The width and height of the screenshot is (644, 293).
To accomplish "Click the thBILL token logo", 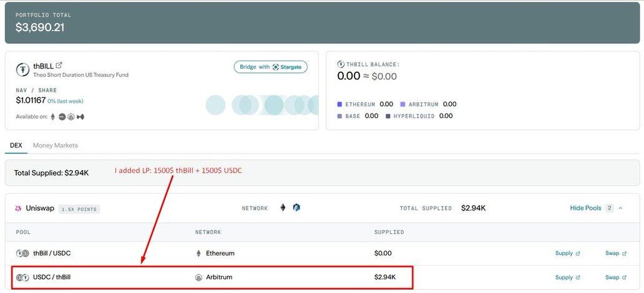I will click(23, 69).
